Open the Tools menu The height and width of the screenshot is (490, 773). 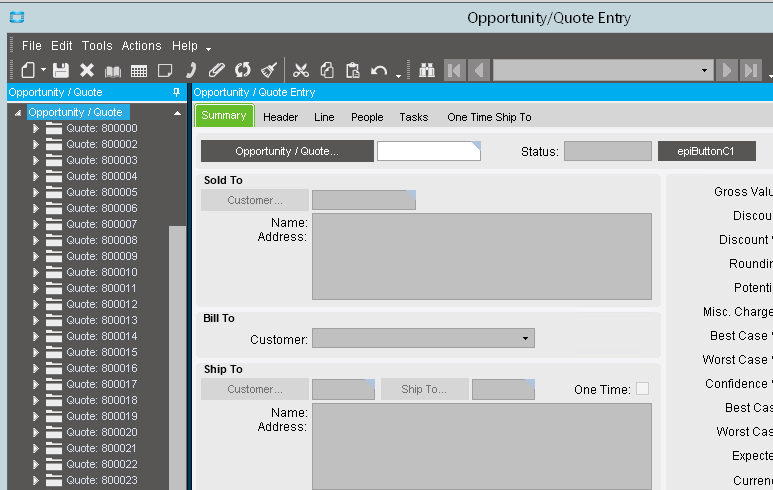[x=97, y=46]
